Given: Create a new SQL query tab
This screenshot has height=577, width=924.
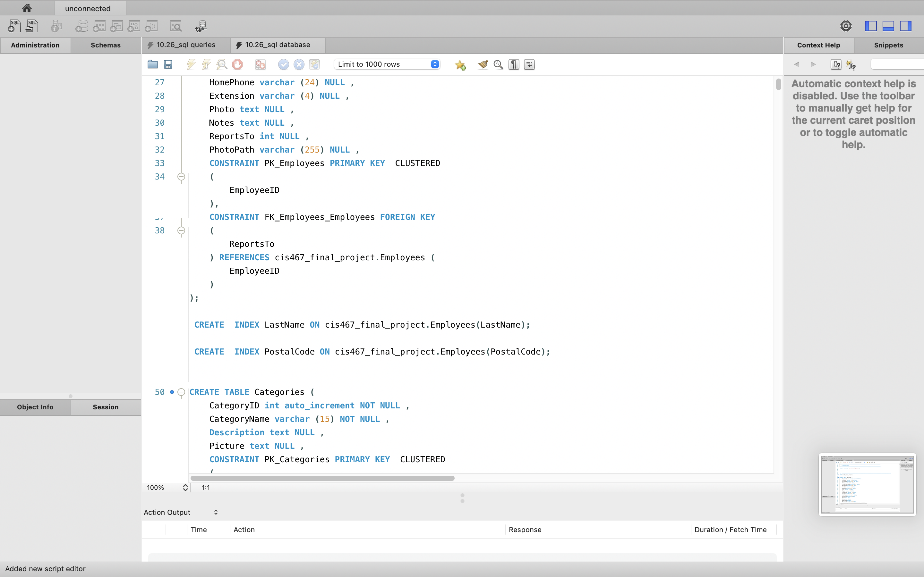Looking at the screenshot, I should (14, 26).
